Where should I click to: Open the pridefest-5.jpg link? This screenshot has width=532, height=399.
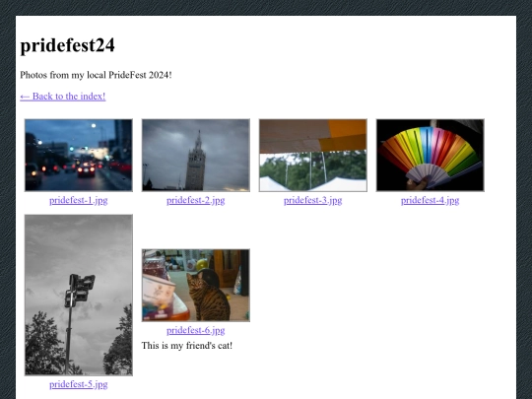pyautogui.click(x=79, y=384)
